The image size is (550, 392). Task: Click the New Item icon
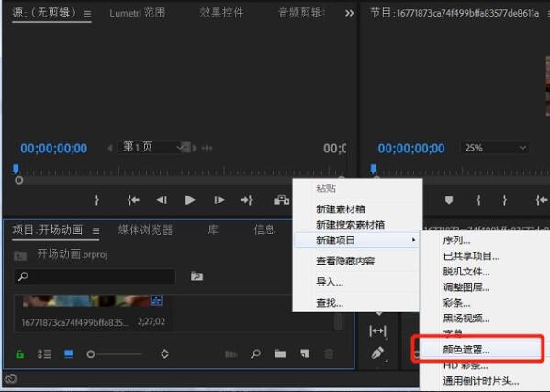[305, 354]
